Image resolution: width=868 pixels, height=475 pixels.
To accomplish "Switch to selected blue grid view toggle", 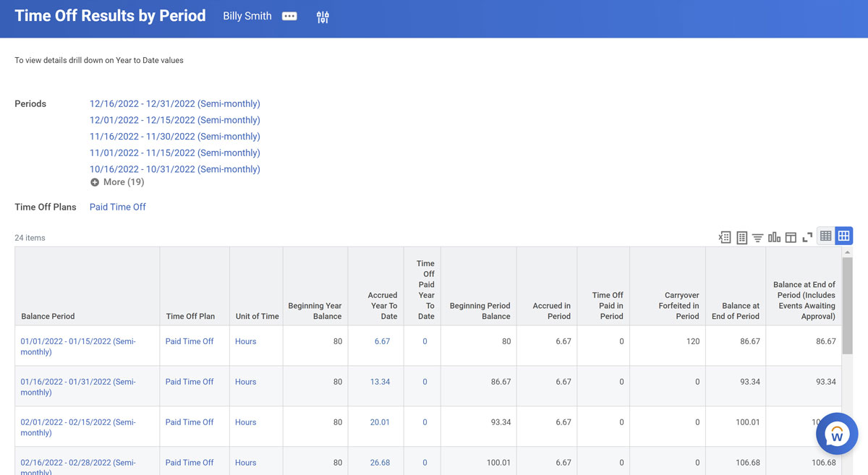I will pos(843,236).
